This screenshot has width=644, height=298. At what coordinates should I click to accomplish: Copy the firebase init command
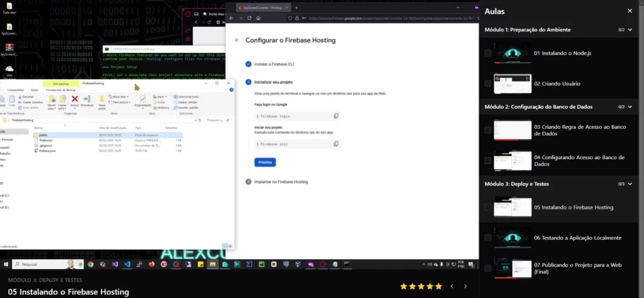coord(336,144)
